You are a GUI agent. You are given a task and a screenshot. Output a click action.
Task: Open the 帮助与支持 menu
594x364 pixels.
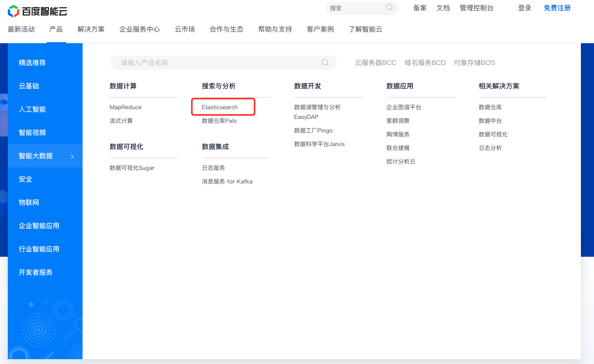click(x=275, y=29)
